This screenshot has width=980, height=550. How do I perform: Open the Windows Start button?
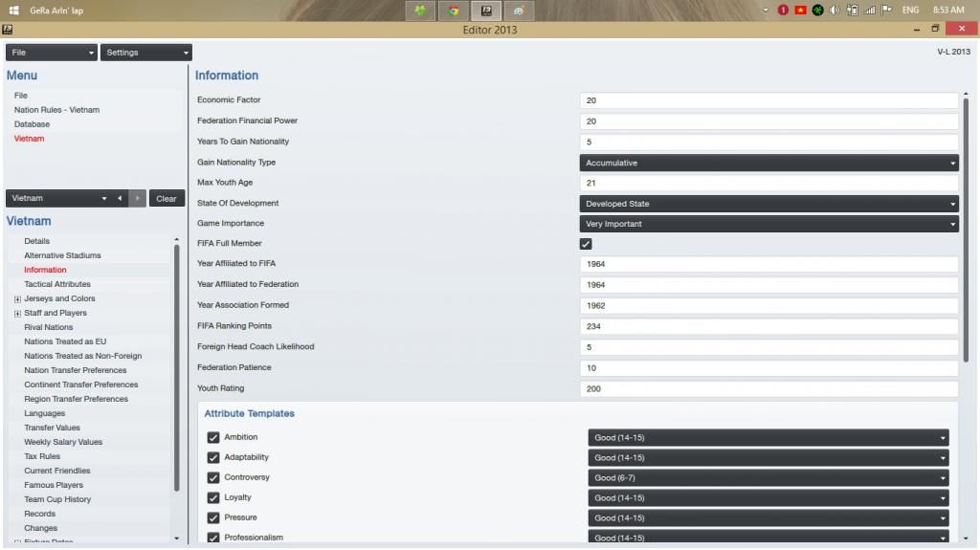[x=13, y=10]
